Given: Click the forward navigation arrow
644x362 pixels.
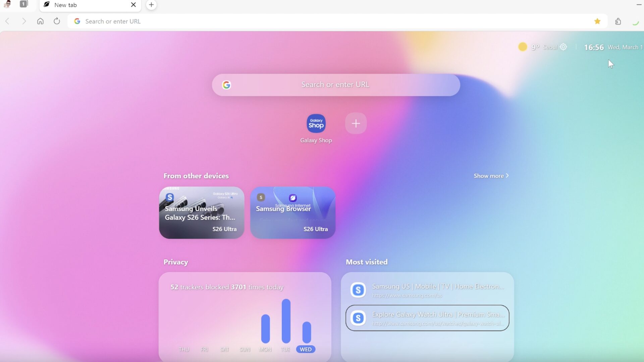Looking at the screenshot, I should [24, 21].
